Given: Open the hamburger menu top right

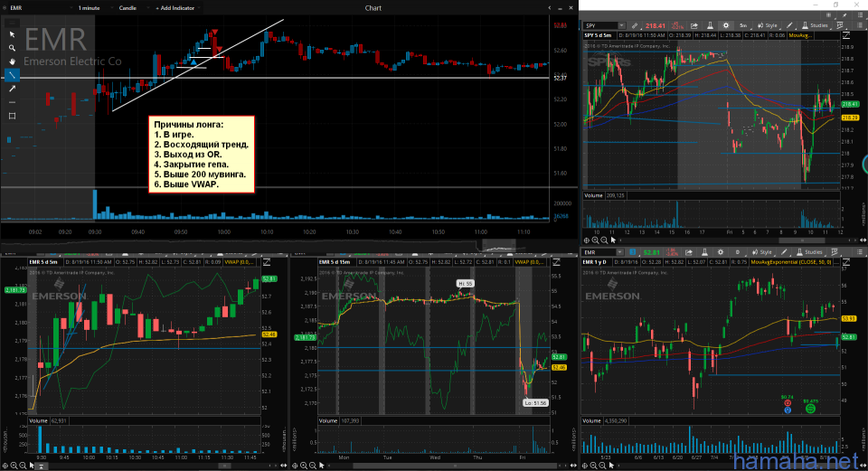Looking at the screenshot, I should pos(860,16).
